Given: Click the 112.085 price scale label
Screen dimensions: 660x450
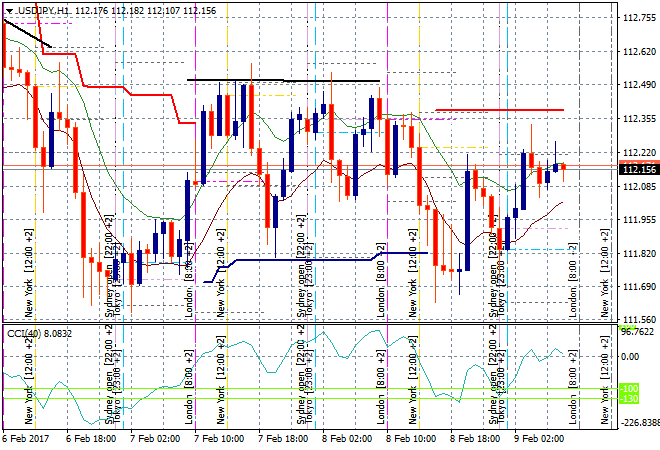Looking at the screenshot, I should pyautogui.click(x=639, y=186).
